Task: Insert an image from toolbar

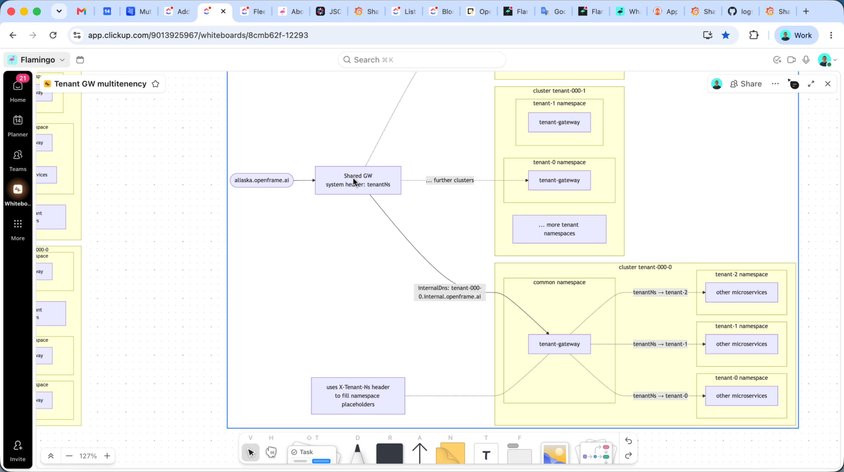Action: point(554,454)
